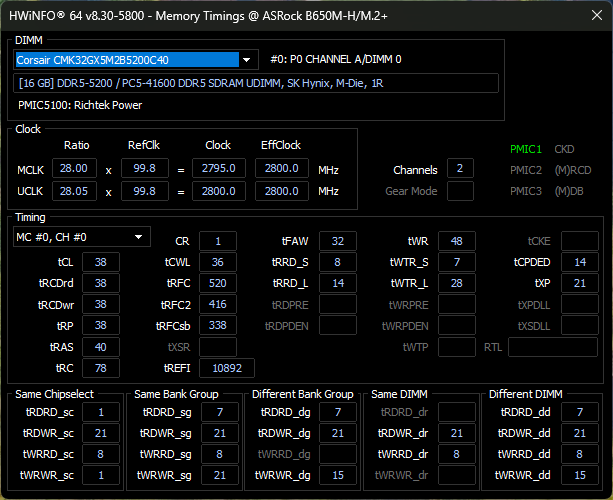Click the empty Gear Mode box
Screen dimensions: 613x500
pyautogui.click(x=460, y=191)
